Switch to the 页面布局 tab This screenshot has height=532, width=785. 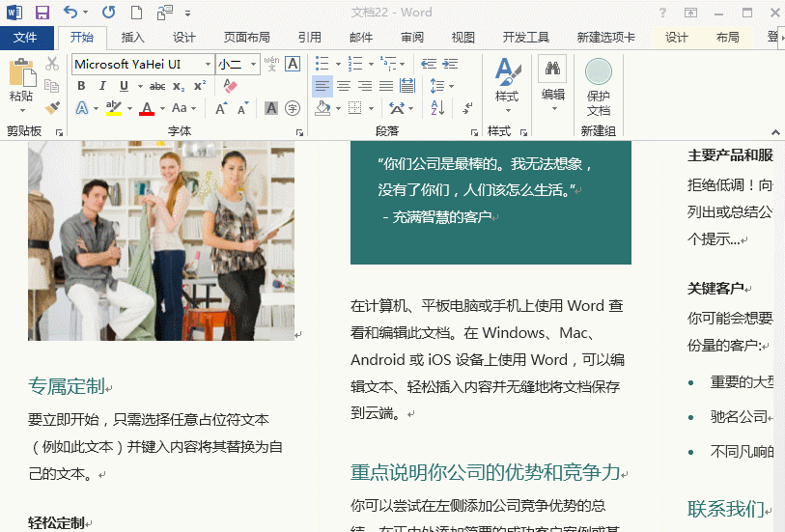(x=247, y=38)
